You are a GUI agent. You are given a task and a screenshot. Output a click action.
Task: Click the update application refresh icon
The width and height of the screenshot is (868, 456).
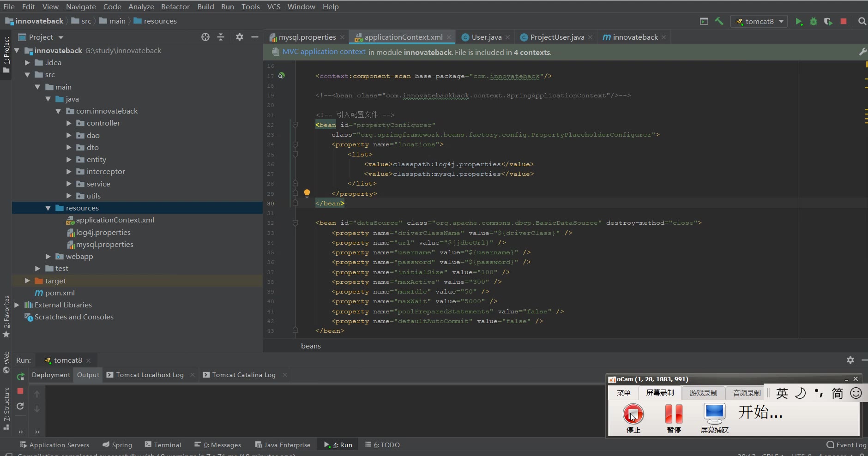20,406
